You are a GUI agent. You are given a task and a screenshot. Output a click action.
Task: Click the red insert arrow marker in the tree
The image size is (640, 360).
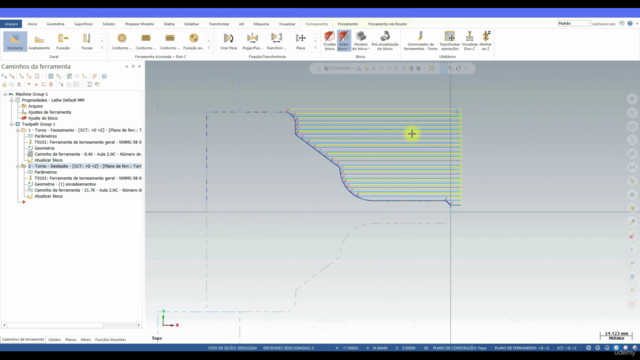24,202
